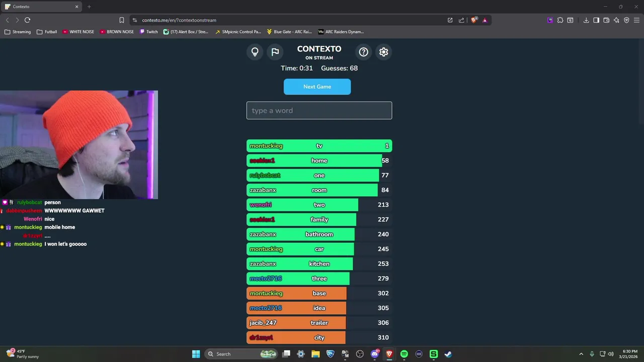Focus the 'type a word' input
The image size is (644, 362).
point(319,111)
